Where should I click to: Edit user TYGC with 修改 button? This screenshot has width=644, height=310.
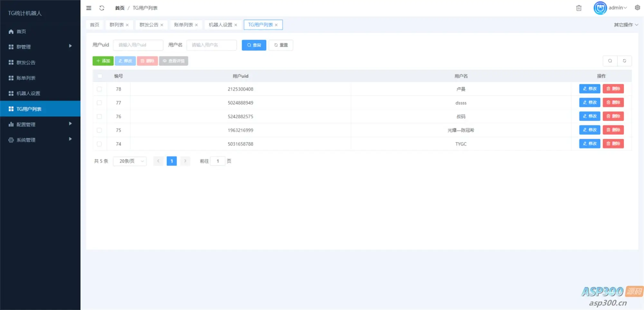590,144
